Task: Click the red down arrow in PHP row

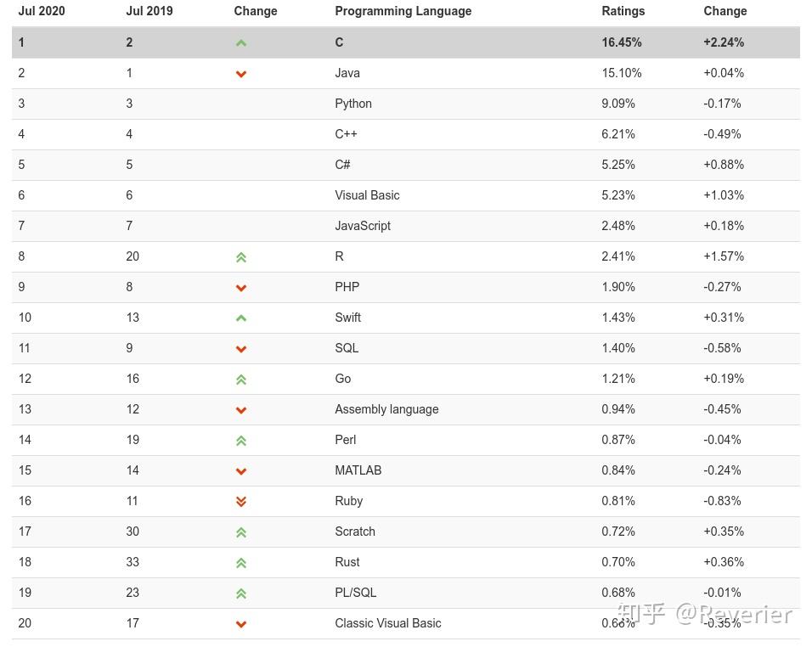Action: pos(241,288)
